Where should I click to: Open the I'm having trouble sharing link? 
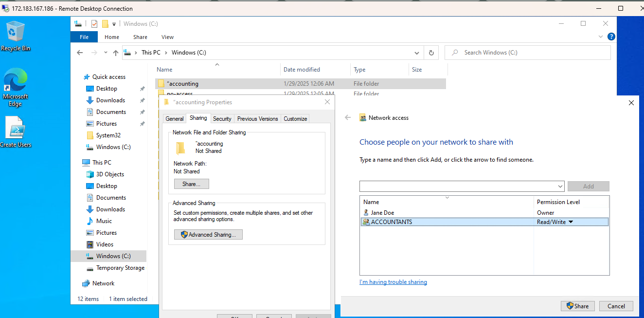pyautogui.click(x=393, y=282)
